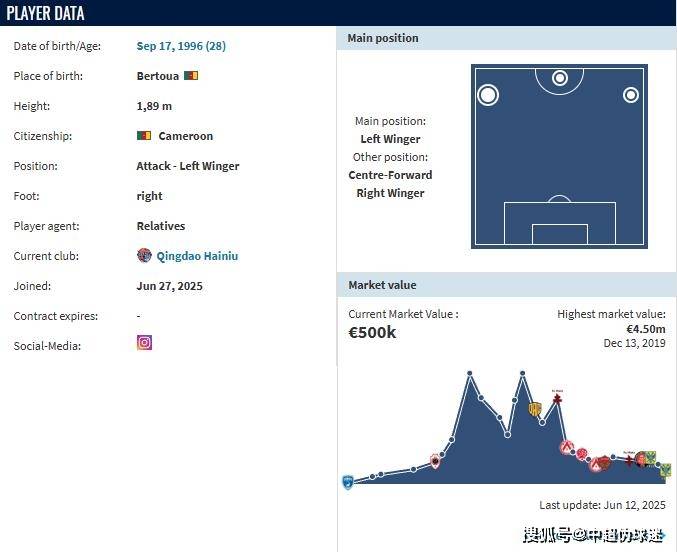Open the Instagram social media icon

click(144, 343)
